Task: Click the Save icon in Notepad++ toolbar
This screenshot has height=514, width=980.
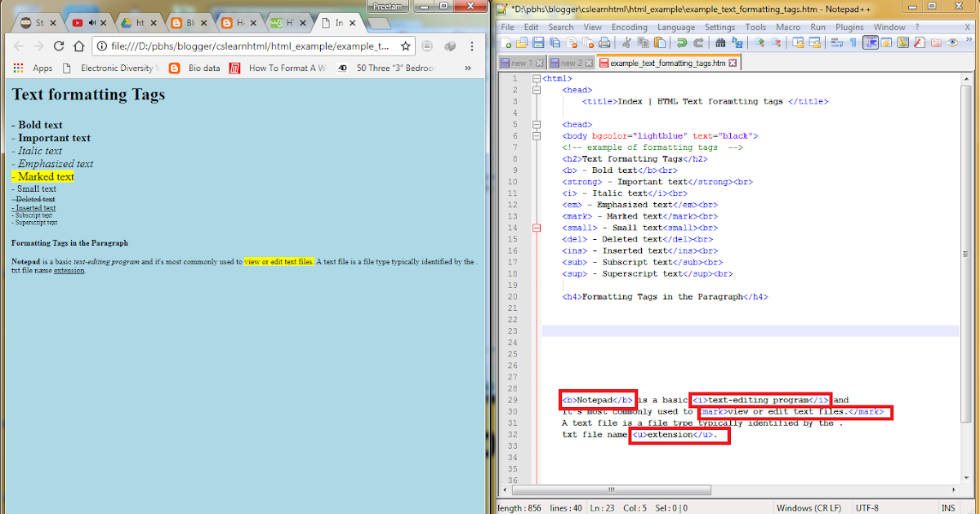Action: point(539,42)
